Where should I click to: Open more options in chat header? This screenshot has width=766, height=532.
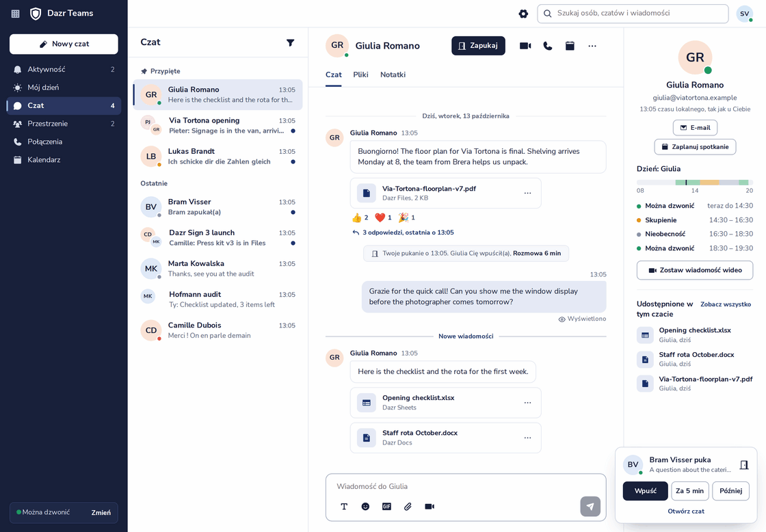coord(592,46)
